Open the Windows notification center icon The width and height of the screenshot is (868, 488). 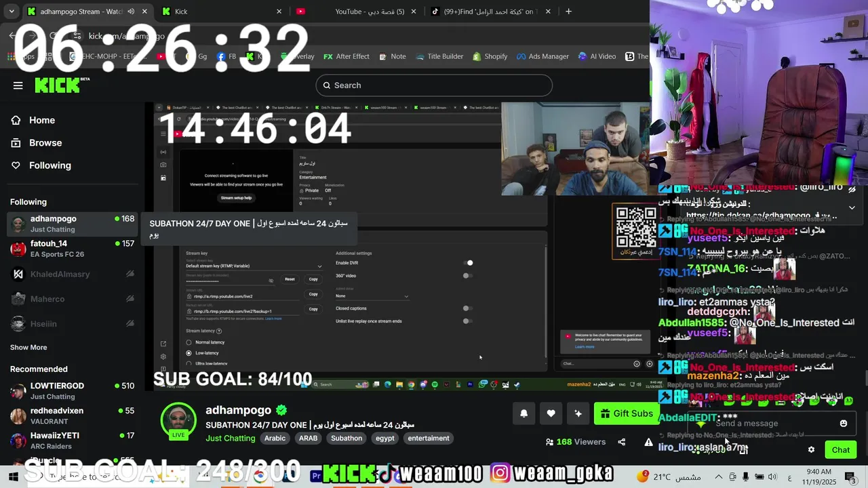(849, 476)
